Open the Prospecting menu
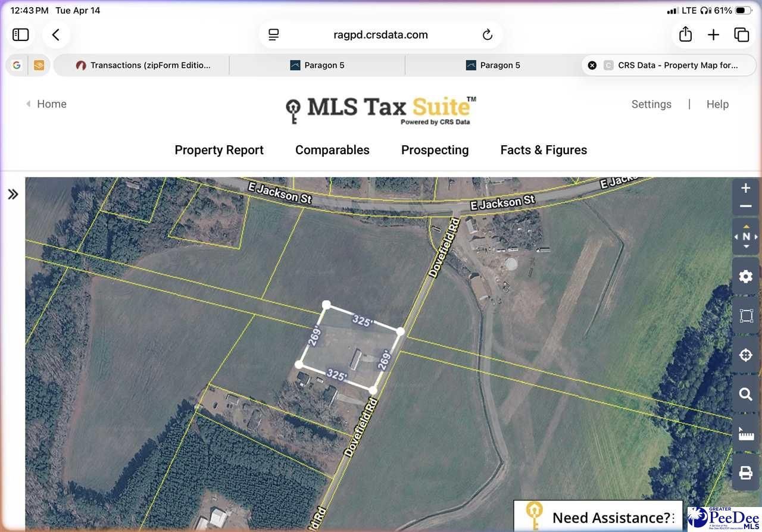Image resolution: width=762 pixels, height=532 pixels. point(435,150)
